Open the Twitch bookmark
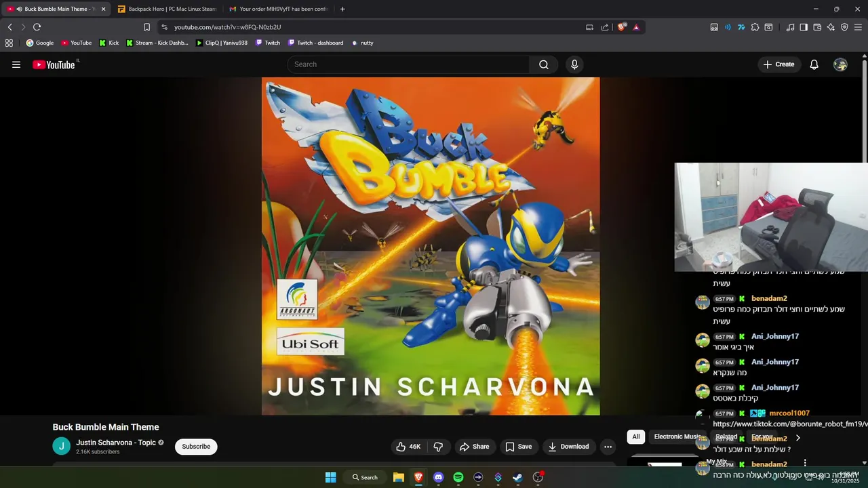Image resolution: width=868 pixels, height=488 pixels. pyautogui.click(x=267, y=43)
